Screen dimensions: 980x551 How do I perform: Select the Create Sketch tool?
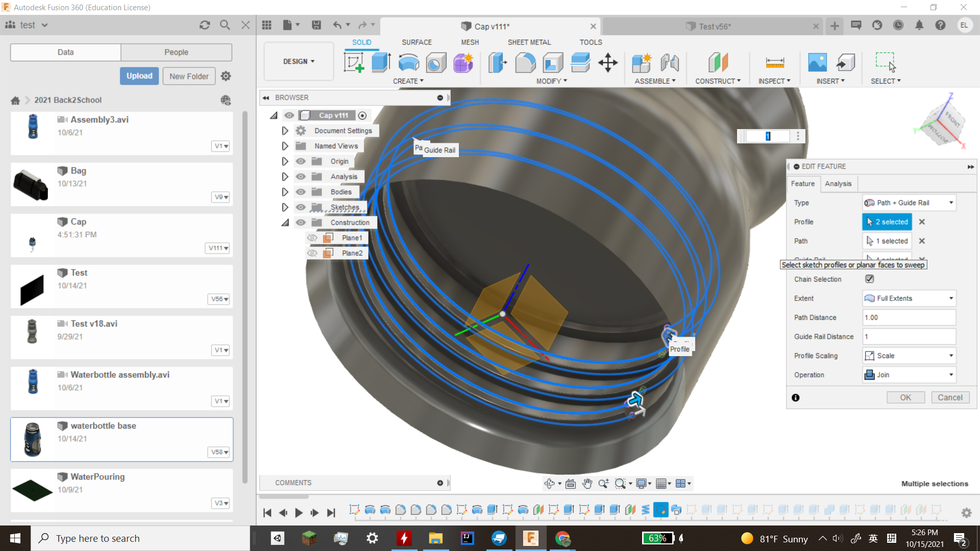click(x=354, y=62)
